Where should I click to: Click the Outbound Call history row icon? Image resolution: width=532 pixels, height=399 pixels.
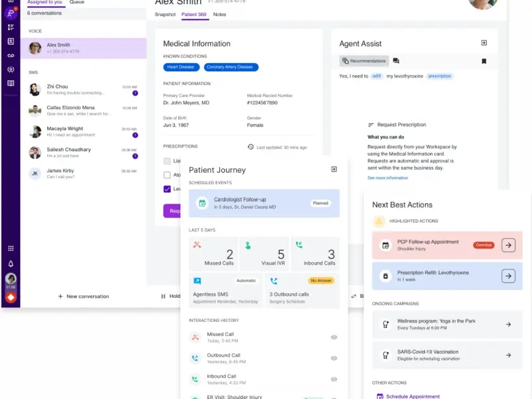click(x=195, y=358)
